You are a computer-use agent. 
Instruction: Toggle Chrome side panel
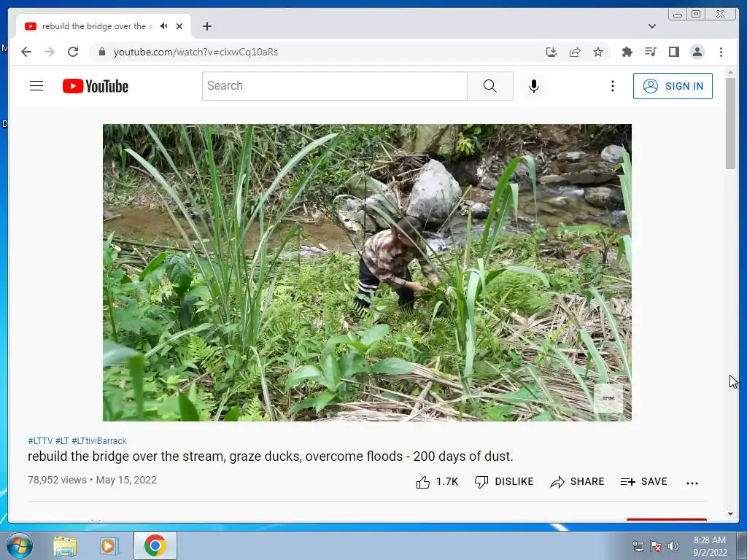tap(673, 52)
